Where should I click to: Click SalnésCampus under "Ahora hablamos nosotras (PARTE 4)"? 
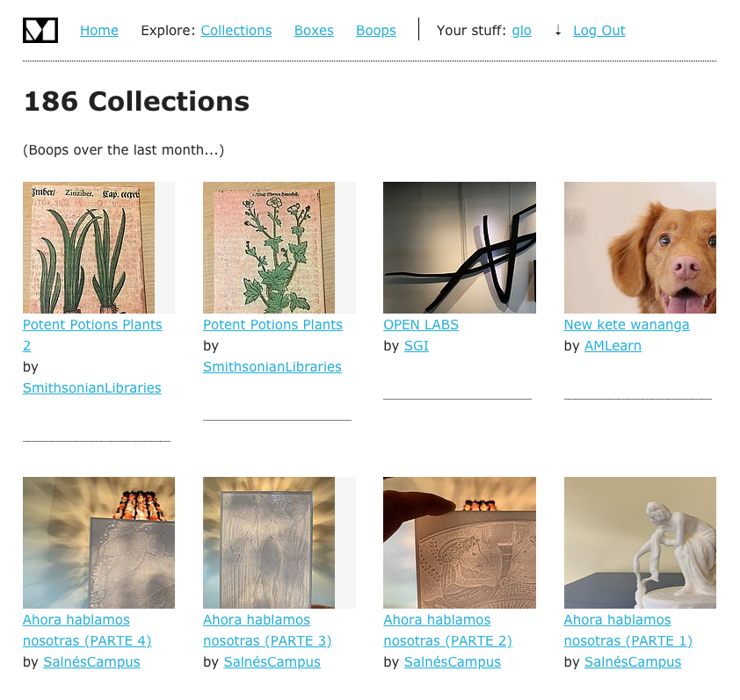point(91,661)
